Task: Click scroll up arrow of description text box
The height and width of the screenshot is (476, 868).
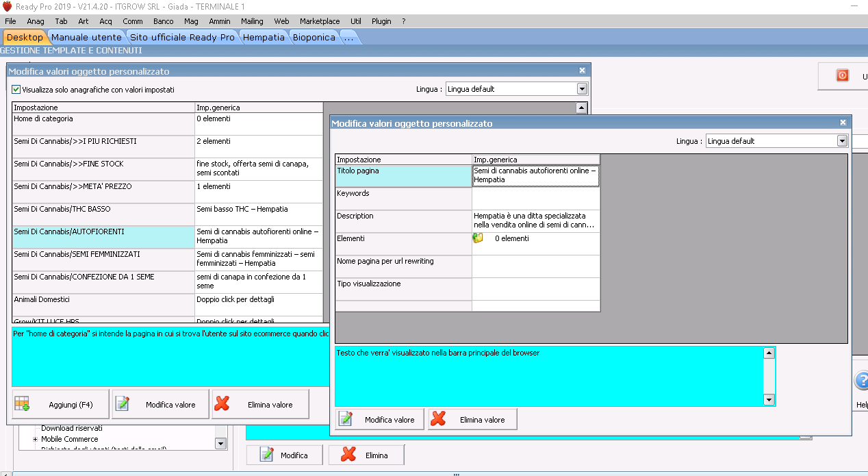Action: point(769,353)
